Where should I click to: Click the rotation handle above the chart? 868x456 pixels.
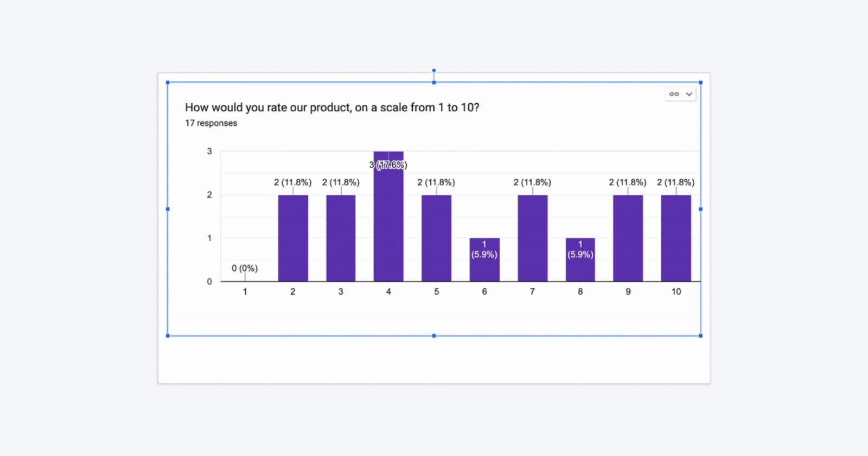click(434, 71)
